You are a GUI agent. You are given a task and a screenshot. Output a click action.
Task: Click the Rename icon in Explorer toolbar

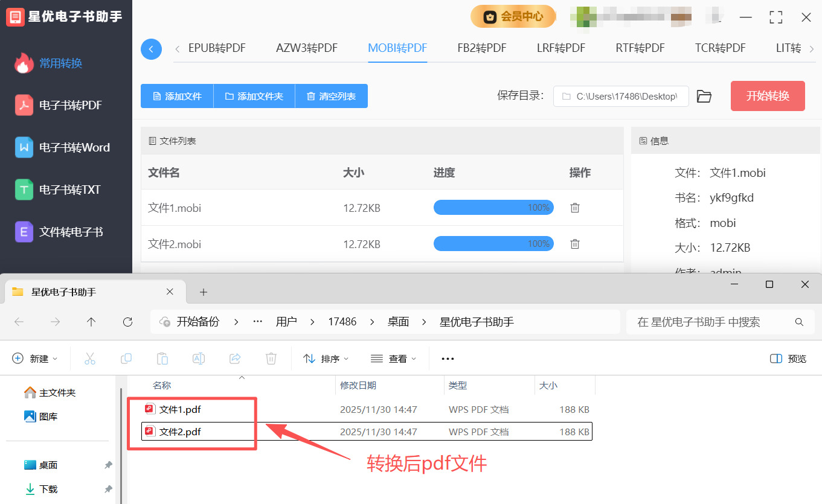tap(199, 359)
